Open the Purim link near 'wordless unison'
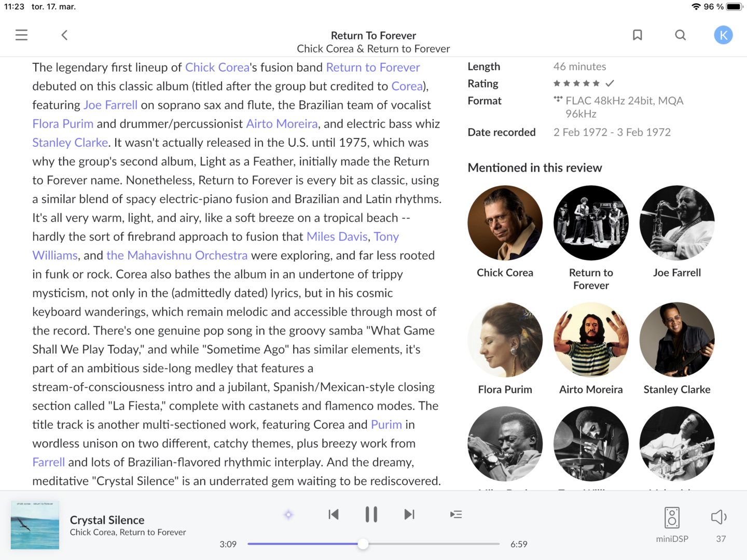This screenshot has height=560, width=747. [x=386, y=425]
